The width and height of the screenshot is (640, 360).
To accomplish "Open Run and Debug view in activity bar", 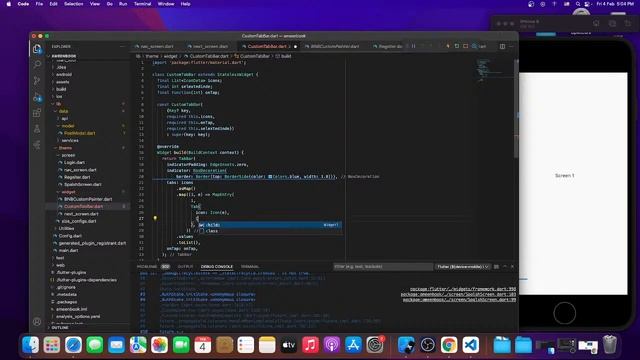I will click(x=37, y=97).
